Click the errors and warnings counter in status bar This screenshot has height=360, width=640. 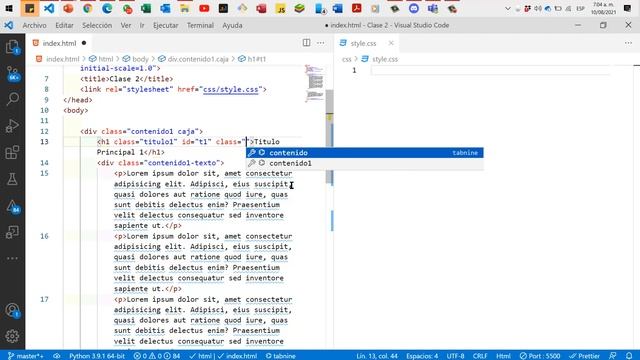(x=157, y=356)
